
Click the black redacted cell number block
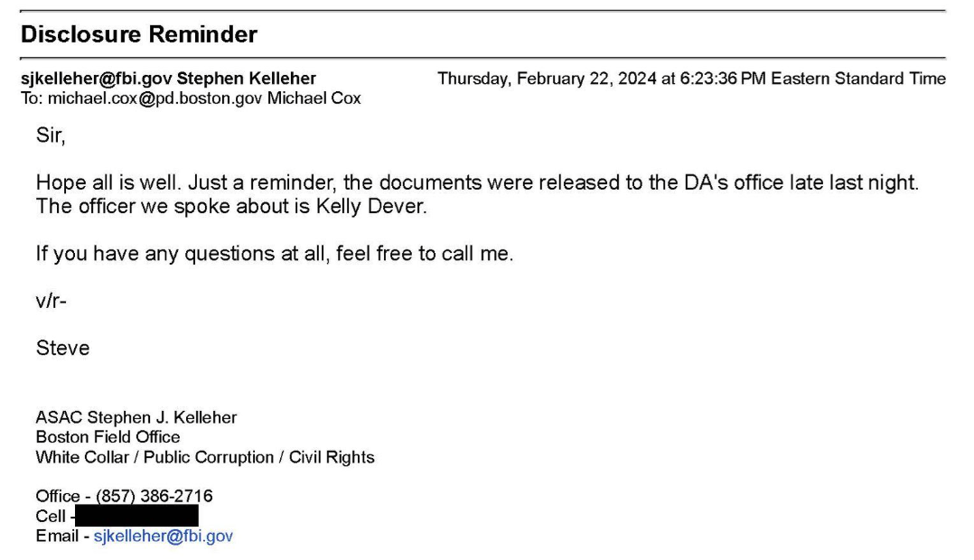[136, 516]
